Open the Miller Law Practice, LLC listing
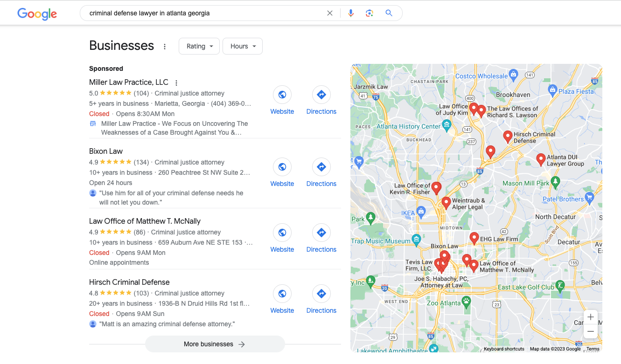This screenshot has height=364, width=621. point(129,82)
